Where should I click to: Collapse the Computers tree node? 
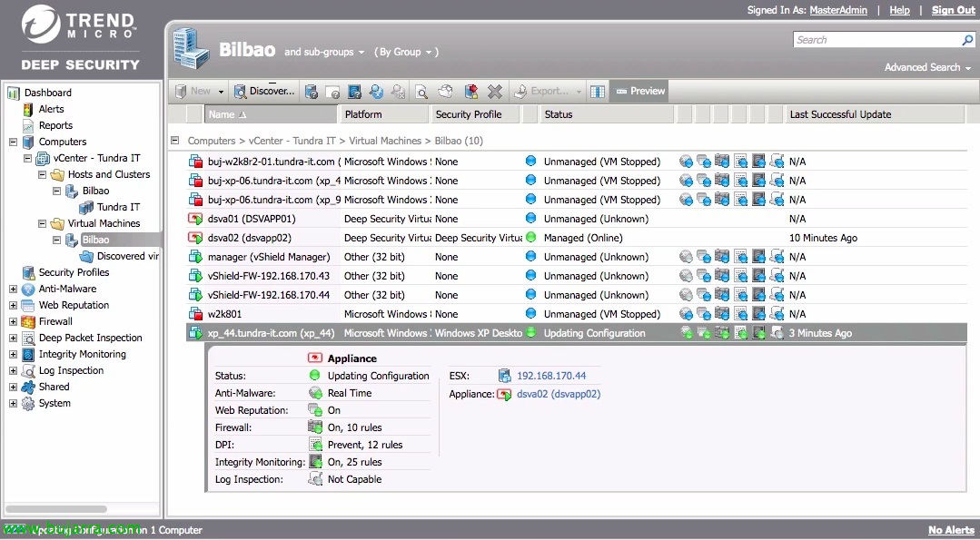pyautogui.click(x=13, y=142)
